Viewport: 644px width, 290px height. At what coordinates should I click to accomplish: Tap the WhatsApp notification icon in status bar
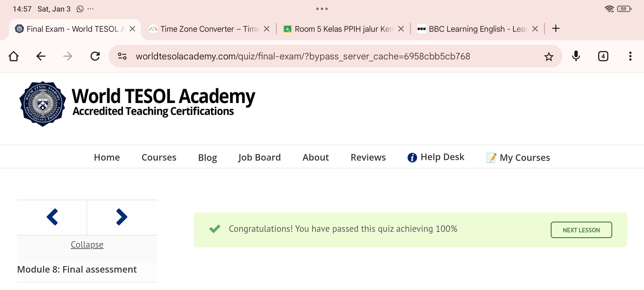coord(80,9)
